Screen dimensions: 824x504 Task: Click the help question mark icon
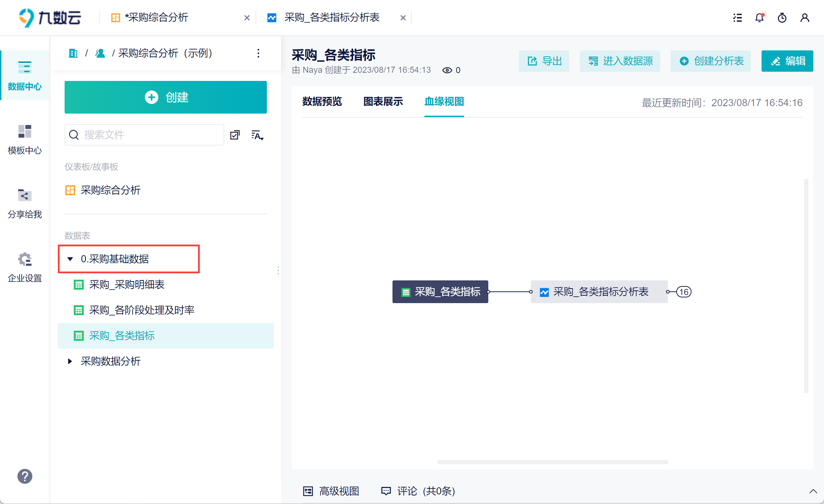[25, 476]
